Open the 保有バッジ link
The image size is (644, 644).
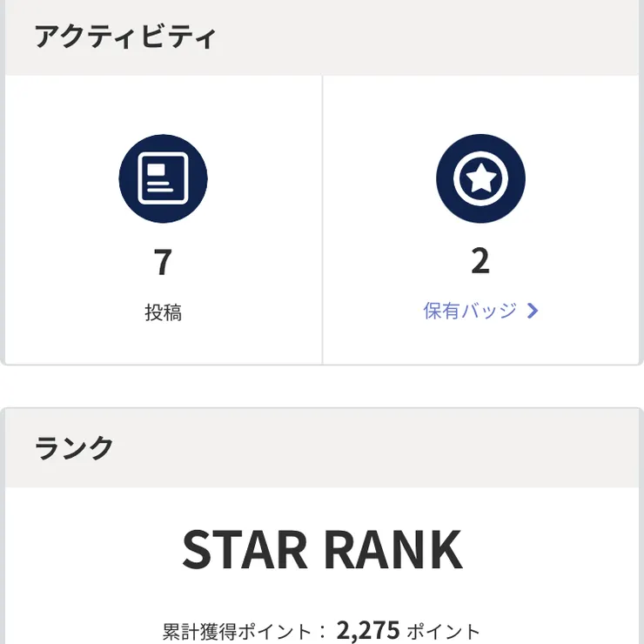click(470, 311)
